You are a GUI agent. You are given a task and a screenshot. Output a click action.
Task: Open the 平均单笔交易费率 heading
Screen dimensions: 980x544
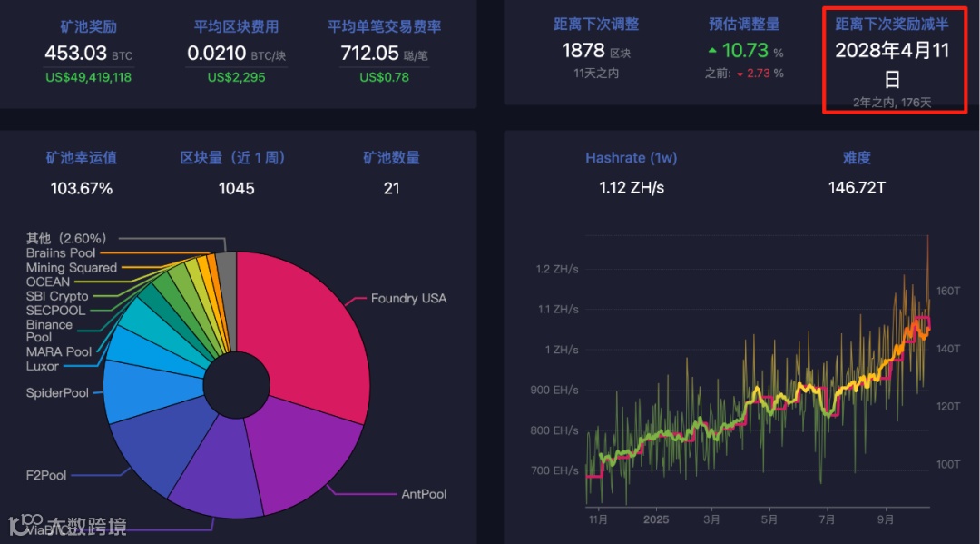pos(385,26)
